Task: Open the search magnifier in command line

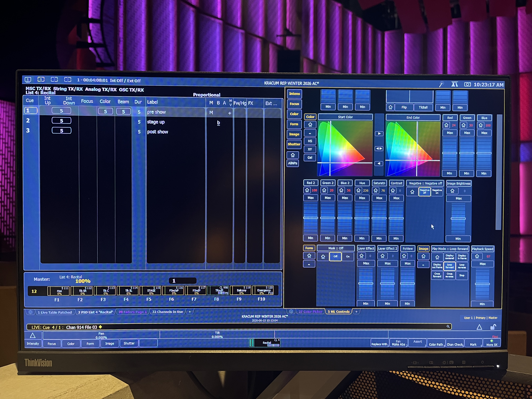Action: [448, 326]
